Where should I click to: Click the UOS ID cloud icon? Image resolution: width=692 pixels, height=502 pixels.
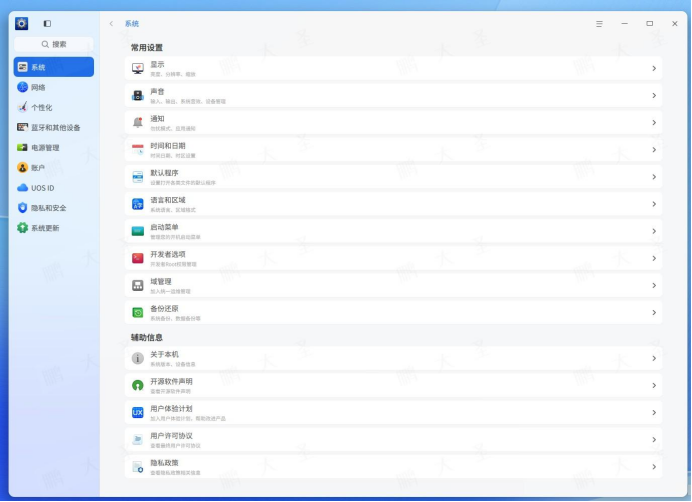[x=23, y=188]
